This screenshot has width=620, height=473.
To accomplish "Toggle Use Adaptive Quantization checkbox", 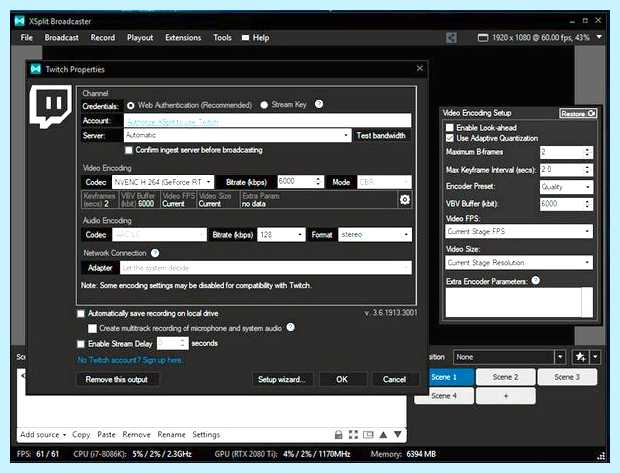I will pyautogui.click(x=450, y=138).
